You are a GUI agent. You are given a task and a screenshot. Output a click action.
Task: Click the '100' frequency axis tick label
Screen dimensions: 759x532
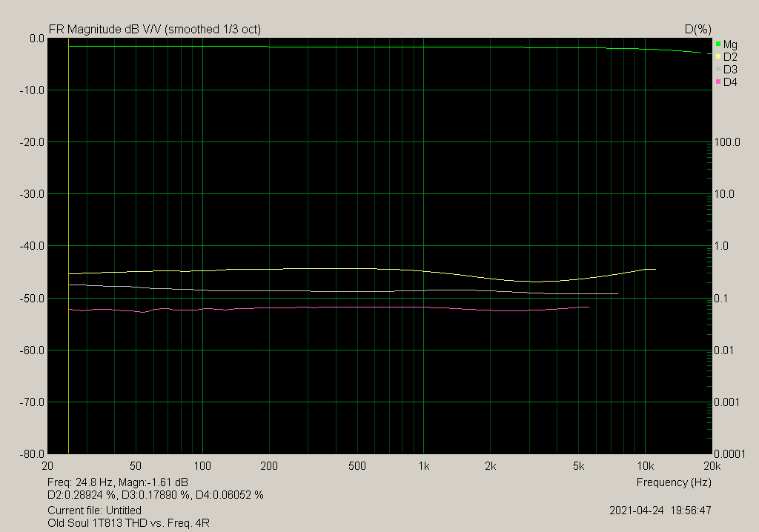point(202,466)
